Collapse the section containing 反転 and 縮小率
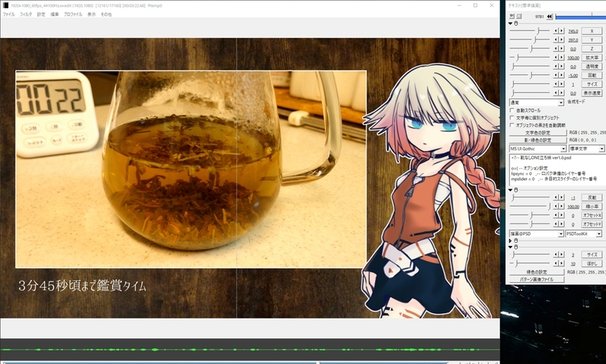Image resolution: width=606 pixels, height=364 pixels. pos(511,190)
